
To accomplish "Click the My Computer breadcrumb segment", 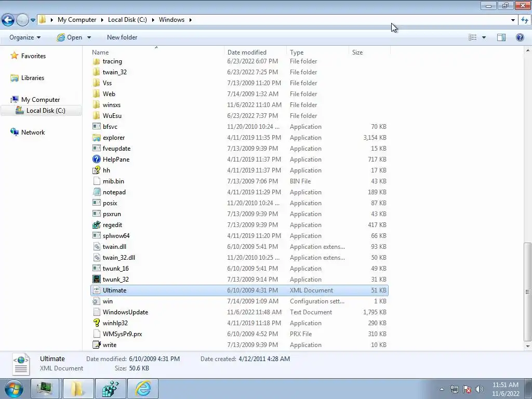I will pos(77,20).
